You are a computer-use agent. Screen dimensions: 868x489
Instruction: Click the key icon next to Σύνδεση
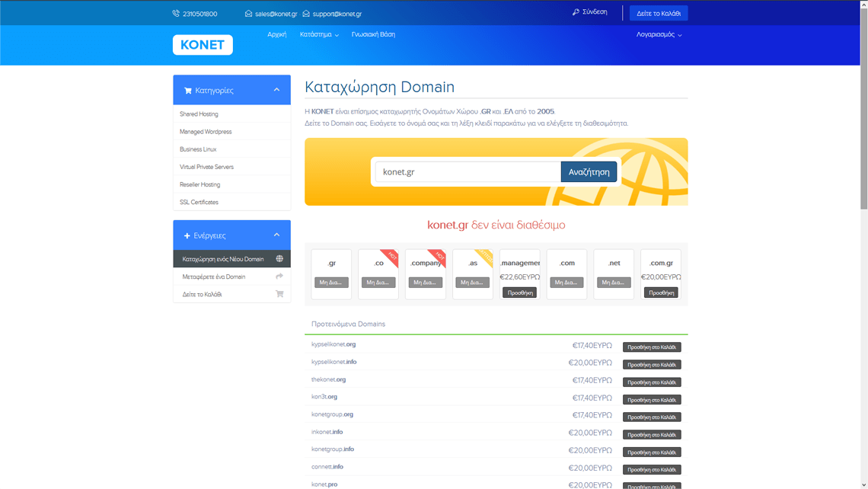coord(576,11)
